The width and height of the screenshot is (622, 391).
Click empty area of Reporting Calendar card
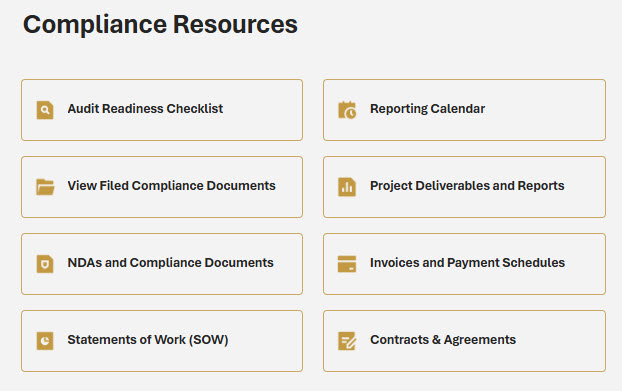545,110
